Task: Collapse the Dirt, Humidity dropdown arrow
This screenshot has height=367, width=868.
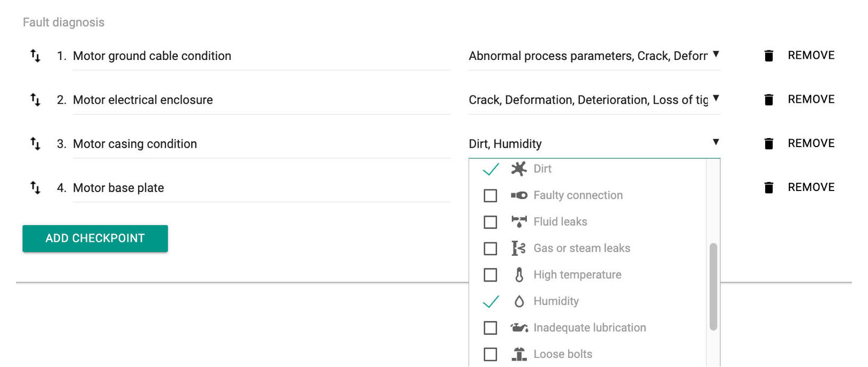Action: pyautogui.click(x=716, y=142)
